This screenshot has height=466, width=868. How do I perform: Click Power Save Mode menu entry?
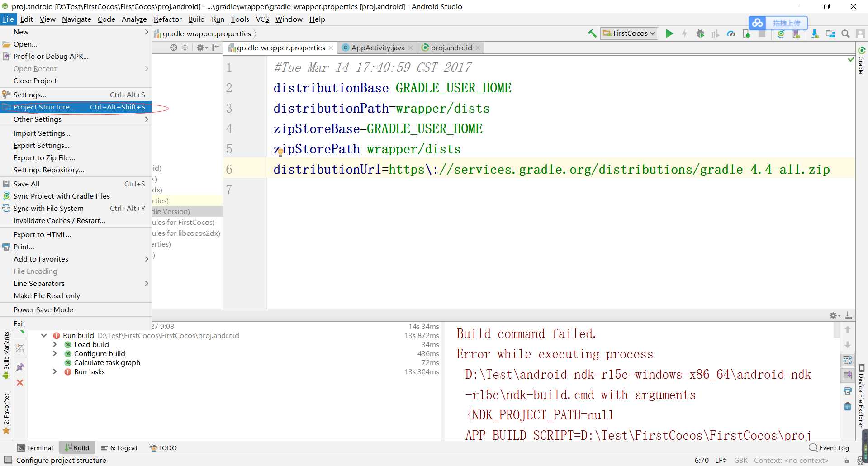76,310
